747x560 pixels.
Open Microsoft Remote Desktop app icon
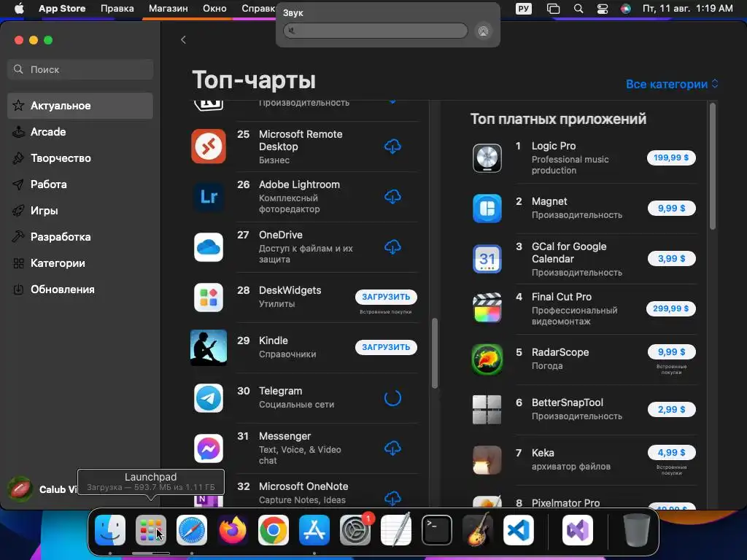click(209, 146)
